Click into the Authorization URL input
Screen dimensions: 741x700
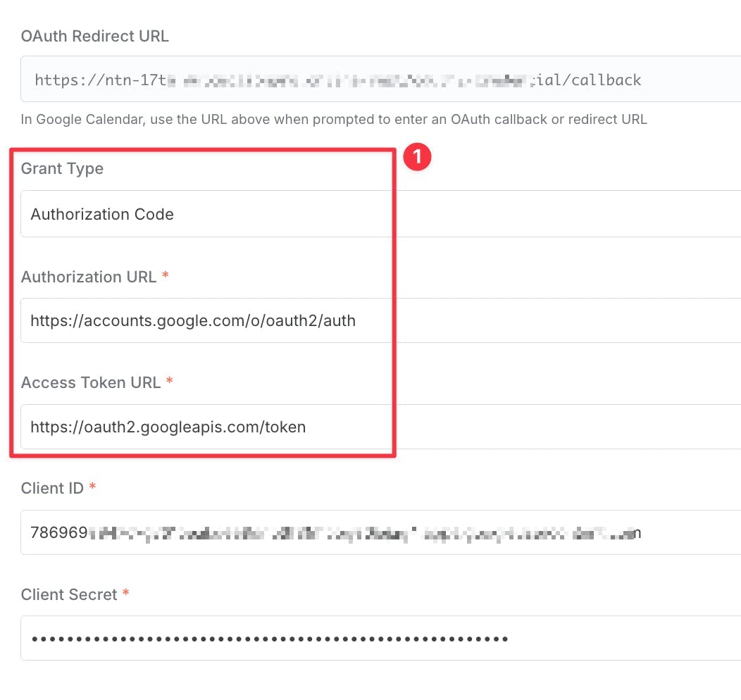(x=380, y=320)
